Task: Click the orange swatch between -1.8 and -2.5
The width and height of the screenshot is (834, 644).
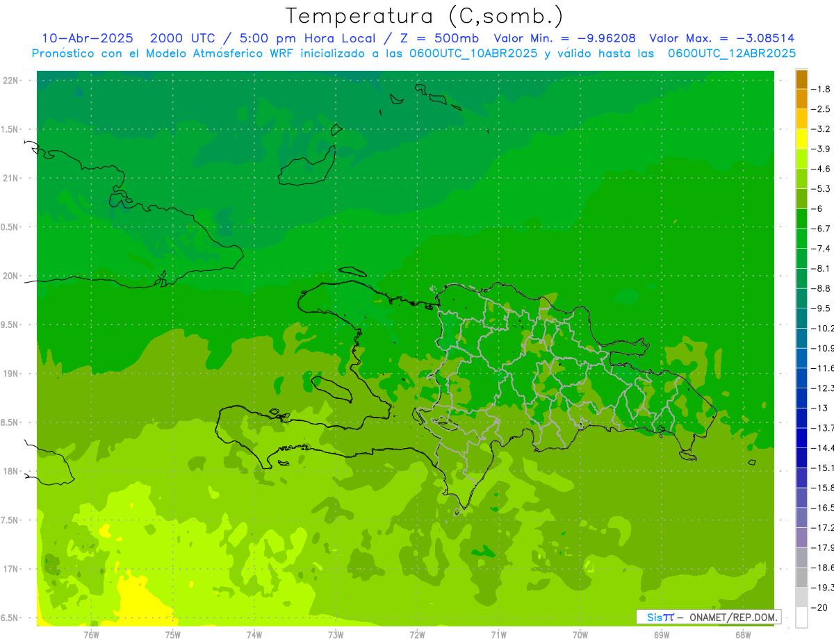Action: pyautogui.click(x=801, y=99)
